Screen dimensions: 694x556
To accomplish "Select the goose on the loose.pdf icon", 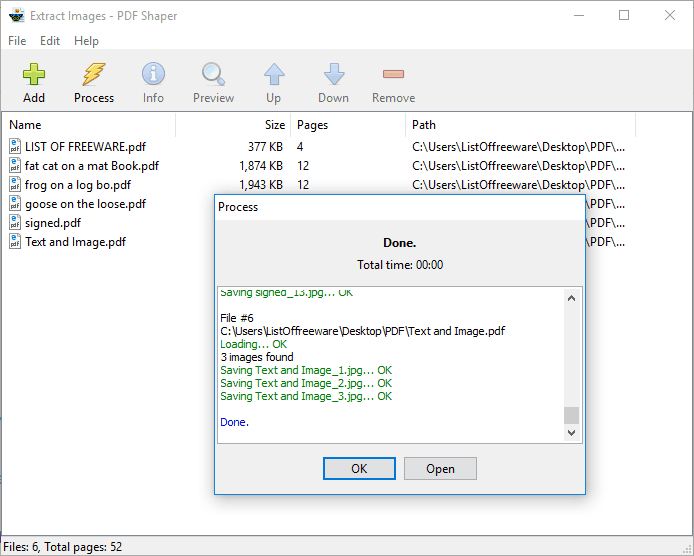I will tap(15, 204).
